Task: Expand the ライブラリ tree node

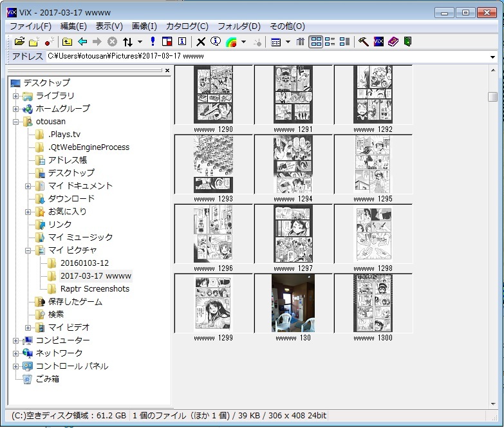Action: point(15,96)
